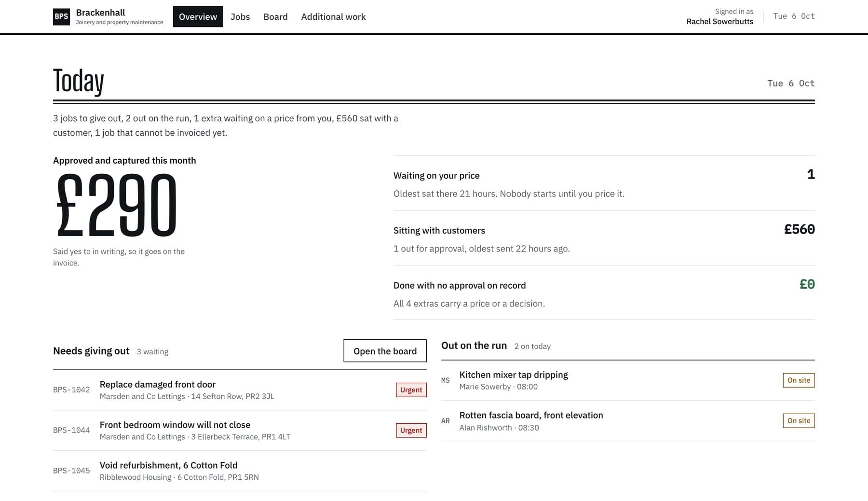Click the £0 no approval amount
868x501 pixels.
point(807,284)
